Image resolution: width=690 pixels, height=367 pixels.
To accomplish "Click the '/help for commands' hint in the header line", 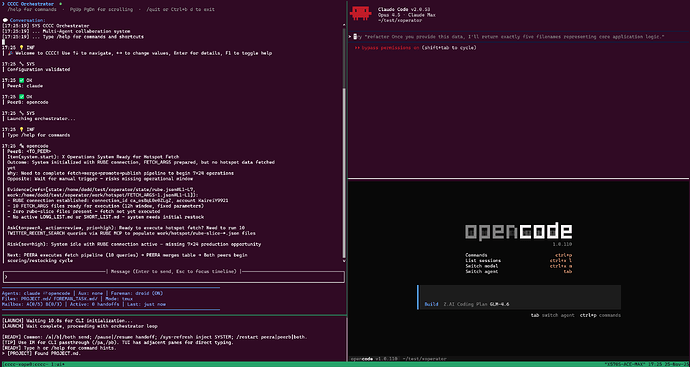I will (32, 10).
